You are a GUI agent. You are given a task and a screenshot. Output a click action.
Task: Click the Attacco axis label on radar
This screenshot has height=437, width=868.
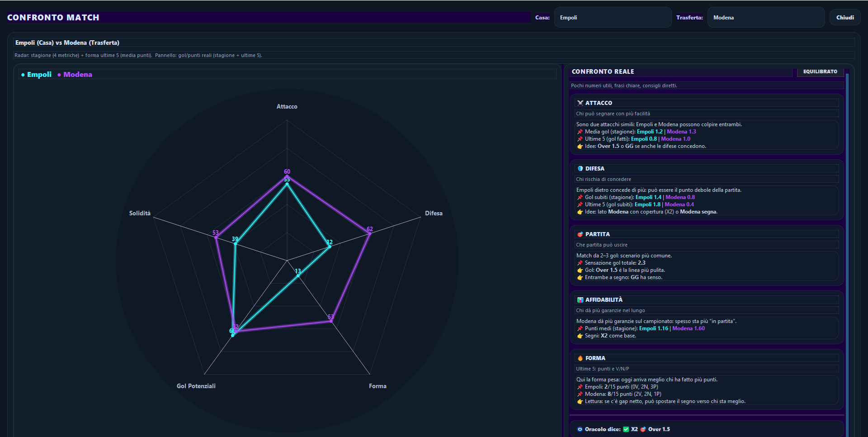(x=287, y=107)
